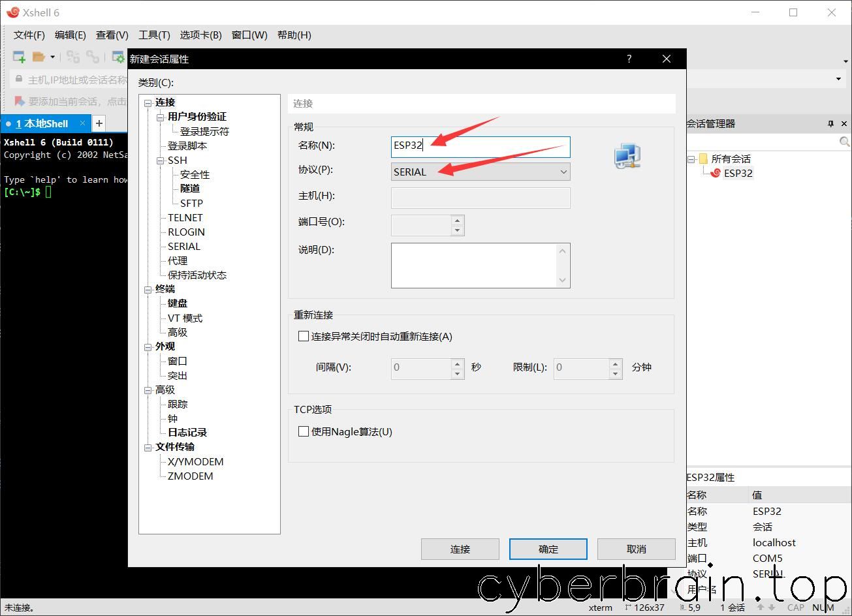The width and height of the screenshot is (852, 616).
Task: Click the Xshell logo in title bar
Action: coord(12,12)
